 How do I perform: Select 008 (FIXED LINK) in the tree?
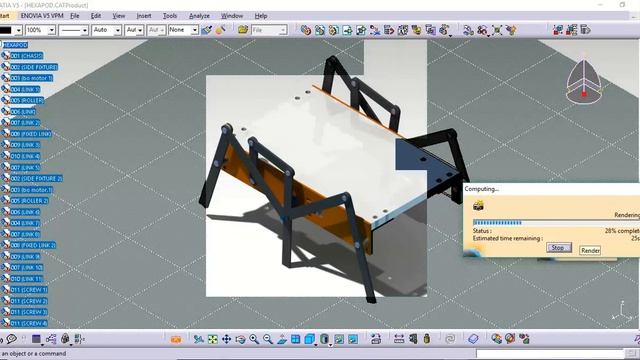click(31, 134)
